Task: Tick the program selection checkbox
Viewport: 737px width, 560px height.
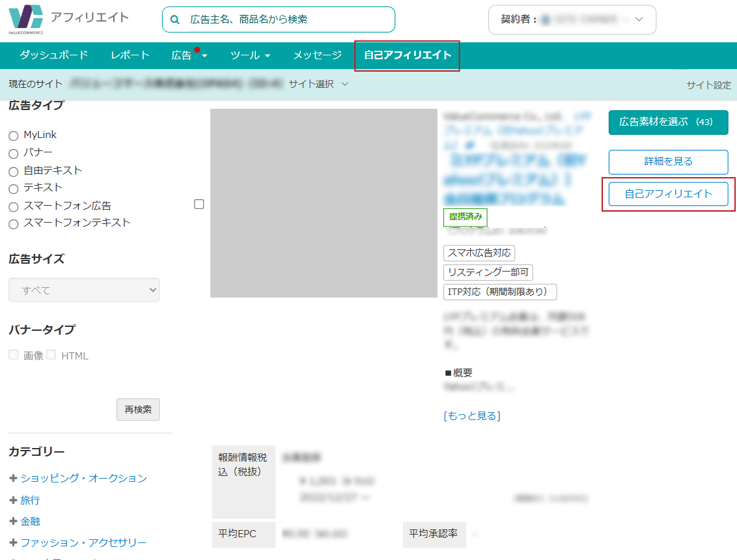Action: point(199,204)
